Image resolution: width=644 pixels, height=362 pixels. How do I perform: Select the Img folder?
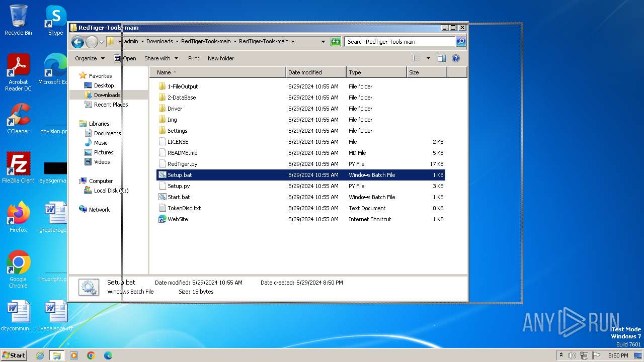[x=172, y=120]
